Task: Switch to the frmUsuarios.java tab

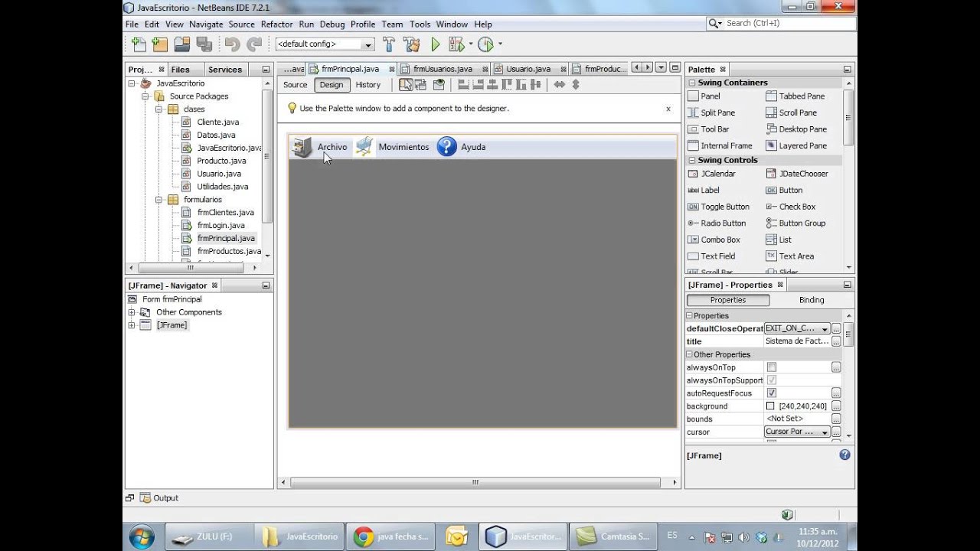Action: click(443, 69)
